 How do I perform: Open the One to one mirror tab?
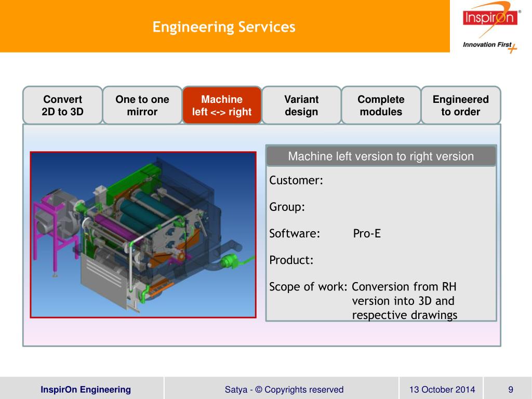[142, 105]
